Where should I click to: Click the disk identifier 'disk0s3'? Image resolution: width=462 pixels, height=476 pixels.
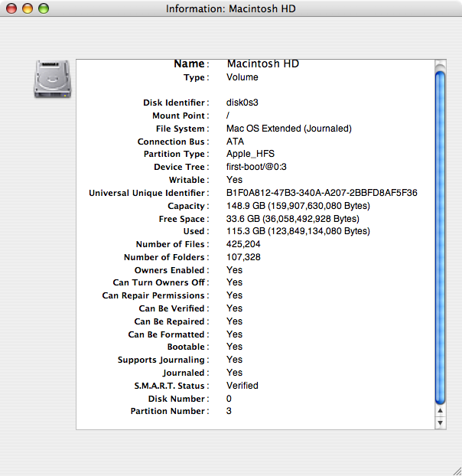tap(242, 103)
